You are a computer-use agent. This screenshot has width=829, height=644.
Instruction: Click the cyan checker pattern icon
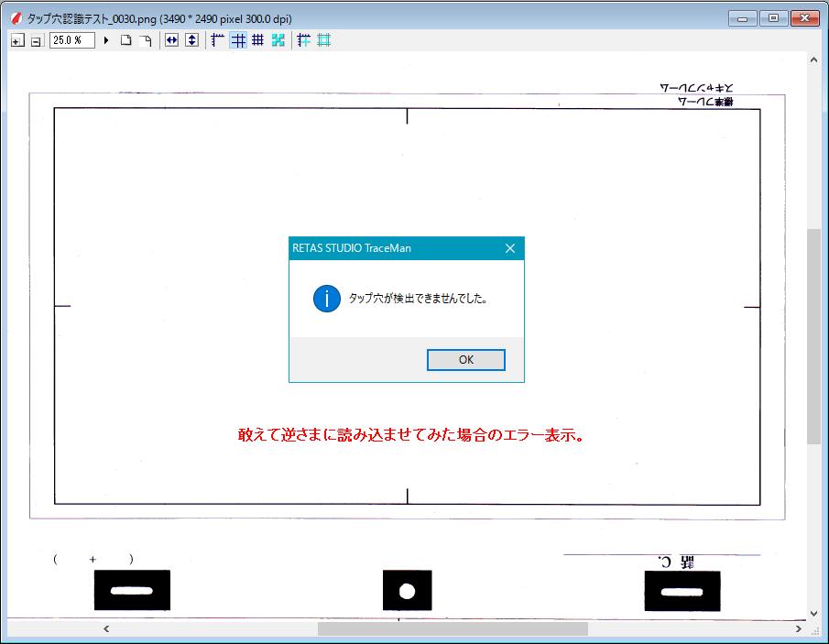[278, 40]
